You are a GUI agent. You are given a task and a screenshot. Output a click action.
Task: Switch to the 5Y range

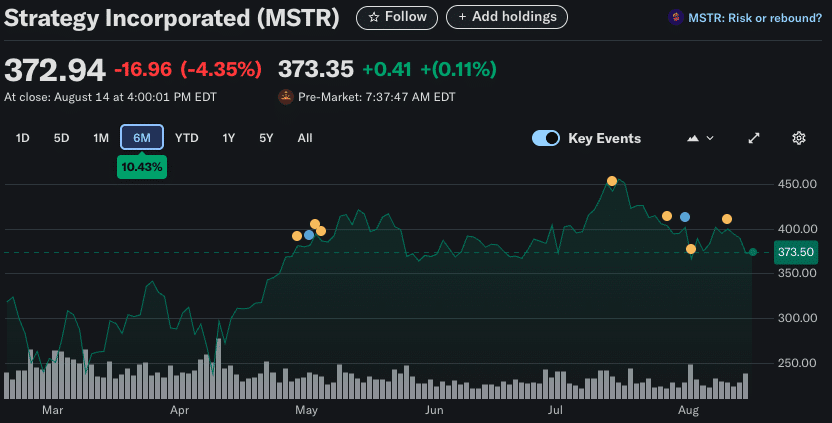coord(266,138)
